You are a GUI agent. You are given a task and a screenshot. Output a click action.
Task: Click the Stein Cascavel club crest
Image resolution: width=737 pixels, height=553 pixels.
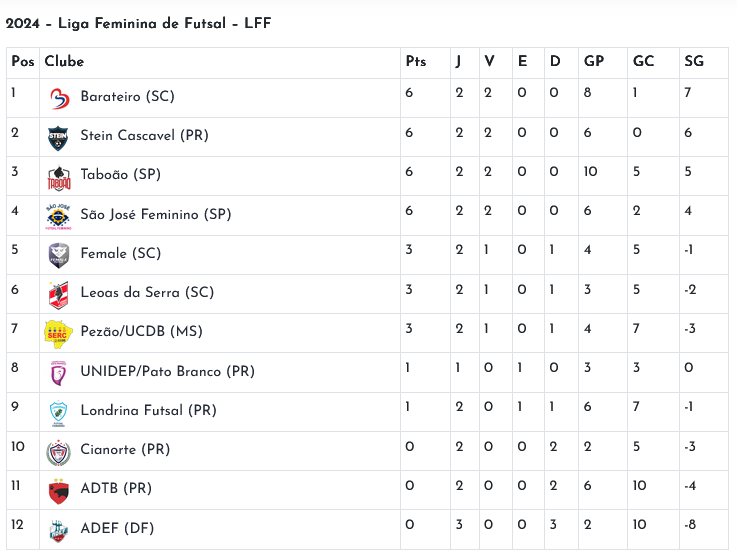tap(59, 137)
